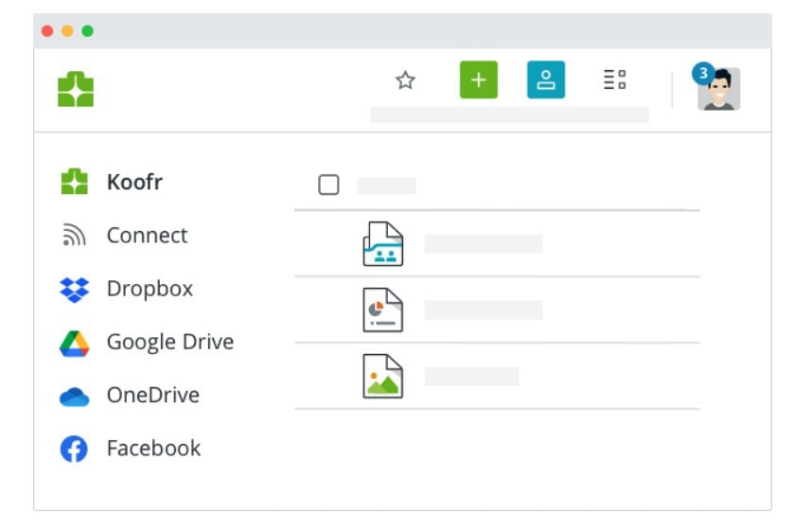The width and height of the screenshot is (794, 532).
Task: Open the image file with mountain icon
Action: [x=383, y=376]
